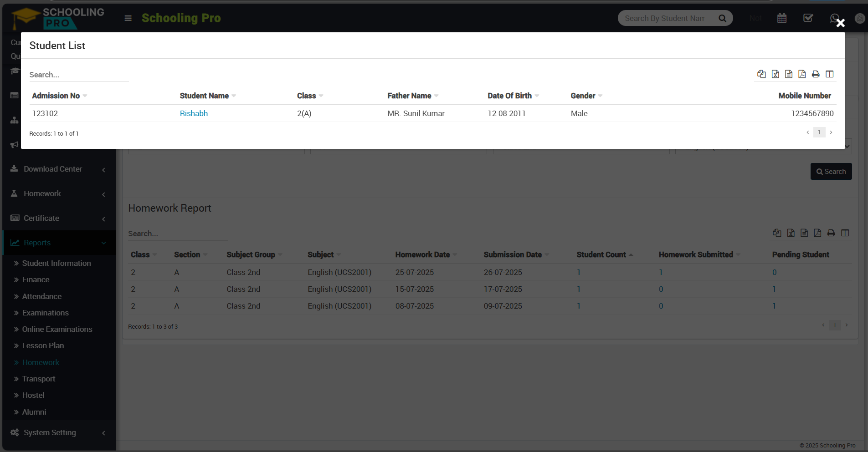Sort Homework Report by Student Count

[x=605, y=254]
